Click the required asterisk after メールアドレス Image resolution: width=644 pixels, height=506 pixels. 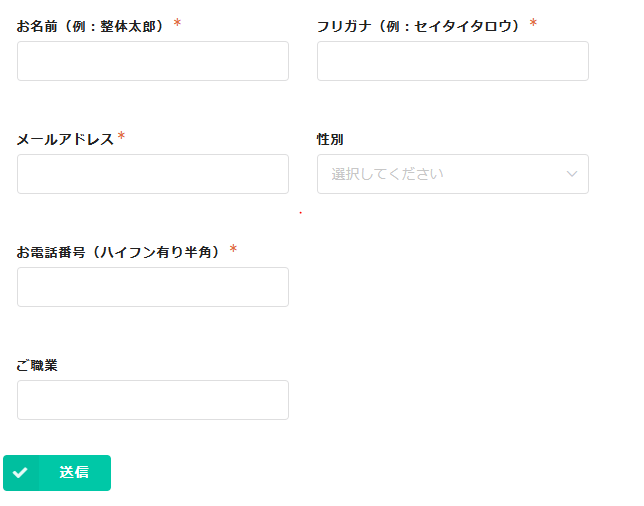coord(121,137)
